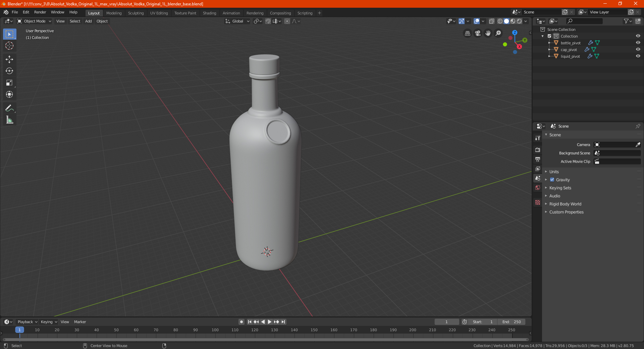Pin the Scene properties editor
The image size is (644, 349).
tap(638, 126)
